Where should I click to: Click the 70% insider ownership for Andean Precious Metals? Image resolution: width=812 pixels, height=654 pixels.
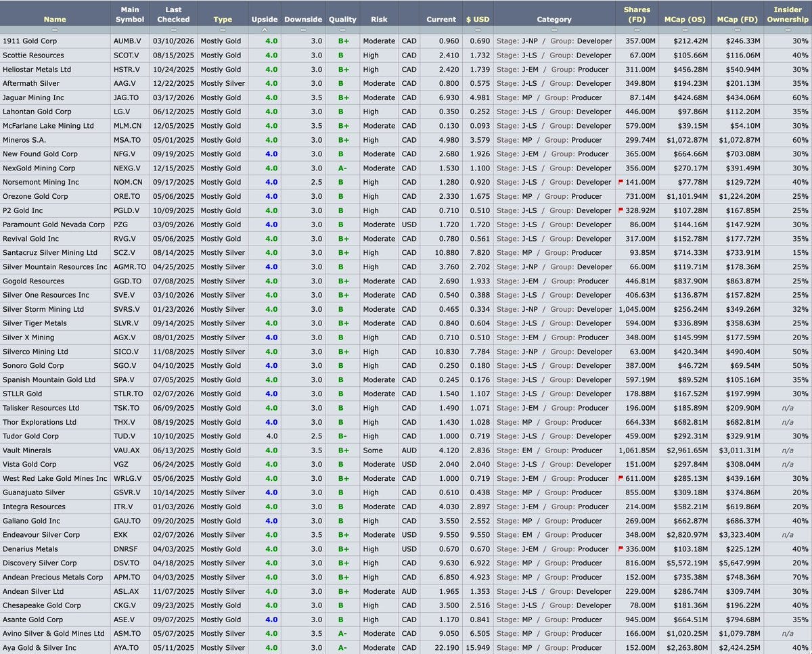800,577
